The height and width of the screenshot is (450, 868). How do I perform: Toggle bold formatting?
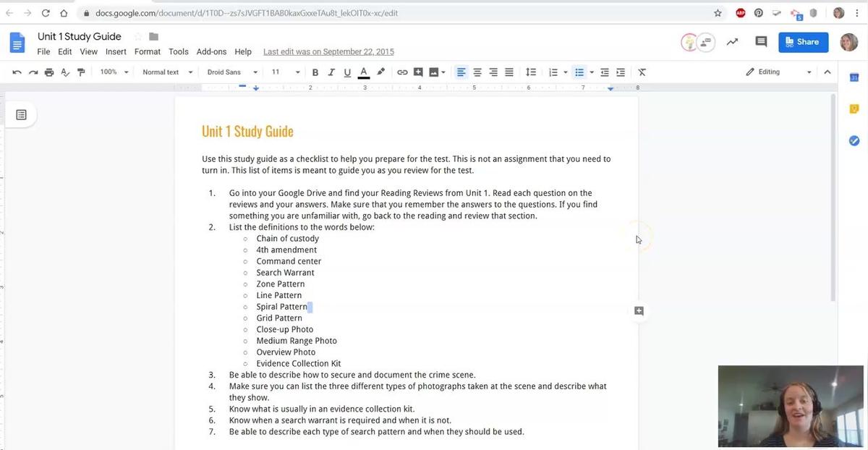click(315, 72)
